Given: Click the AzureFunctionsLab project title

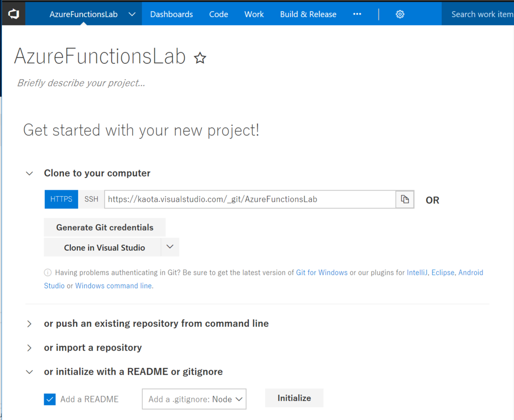Looking at the screenshot, I should [100, 56].
